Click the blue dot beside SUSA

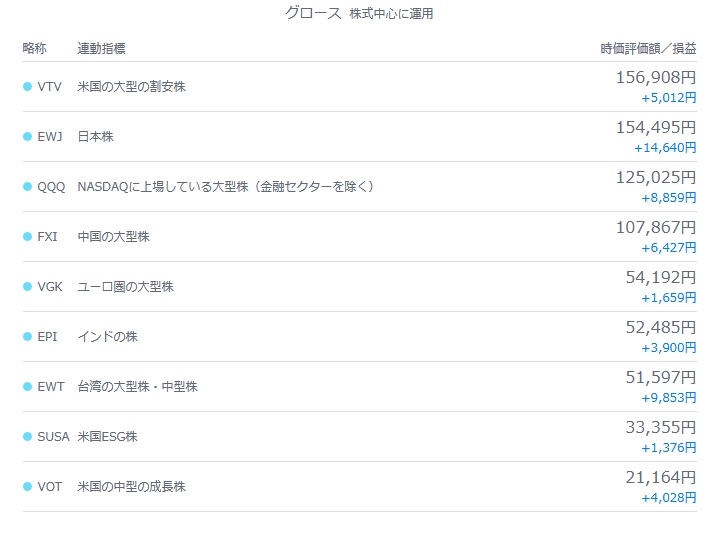click(28, 437)
